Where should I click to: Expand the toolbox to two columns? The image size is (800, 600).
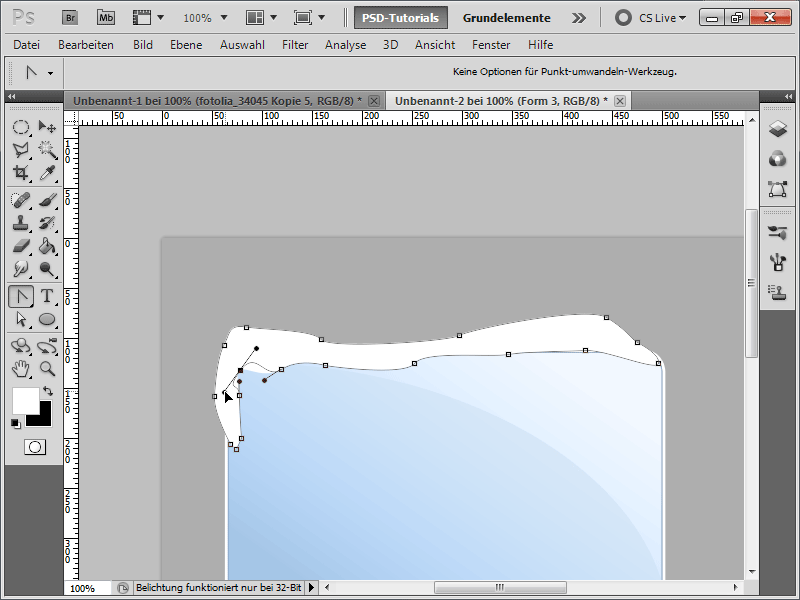coord(11,96)
